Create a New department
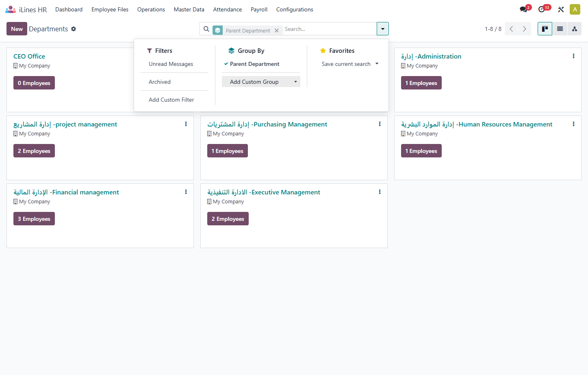Image resolution: width=588 pixels, height=375 pixels. pyautogui.click(x=17, y=29)
